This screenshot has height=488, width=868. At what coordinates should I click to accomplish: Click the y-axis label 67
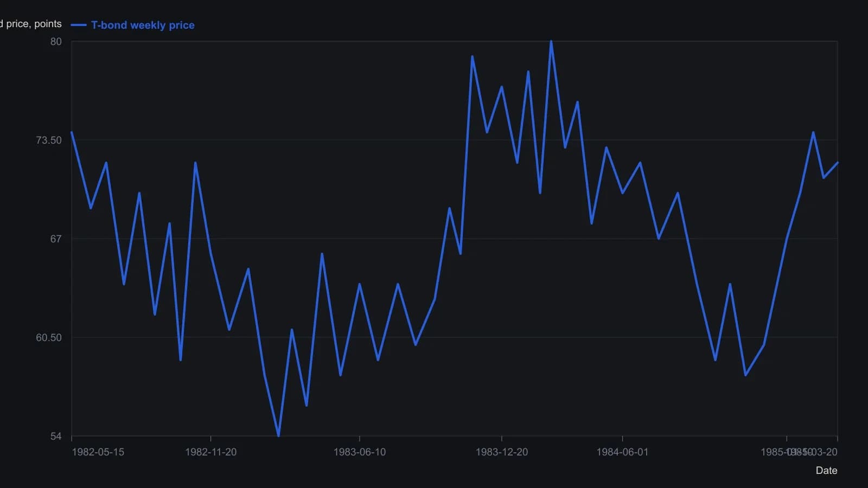tap(56, 239)
